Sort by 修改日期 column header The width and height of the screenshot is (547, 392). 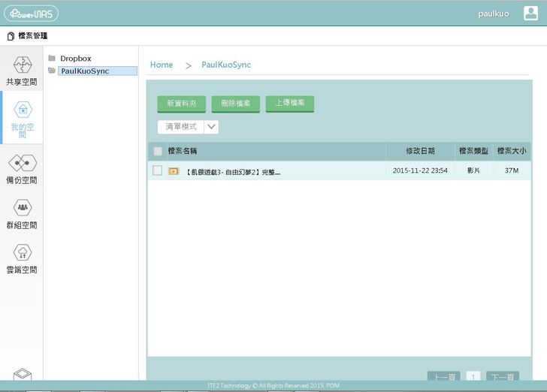pyautogui.click(x=420, y=151)
